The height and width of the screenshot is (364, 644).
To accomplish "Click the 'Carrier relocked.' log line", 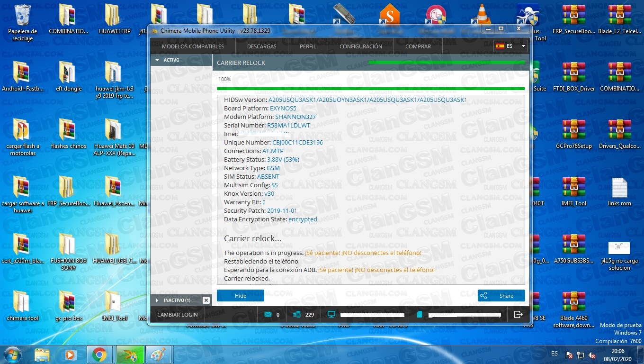I will tap(247, 278).
